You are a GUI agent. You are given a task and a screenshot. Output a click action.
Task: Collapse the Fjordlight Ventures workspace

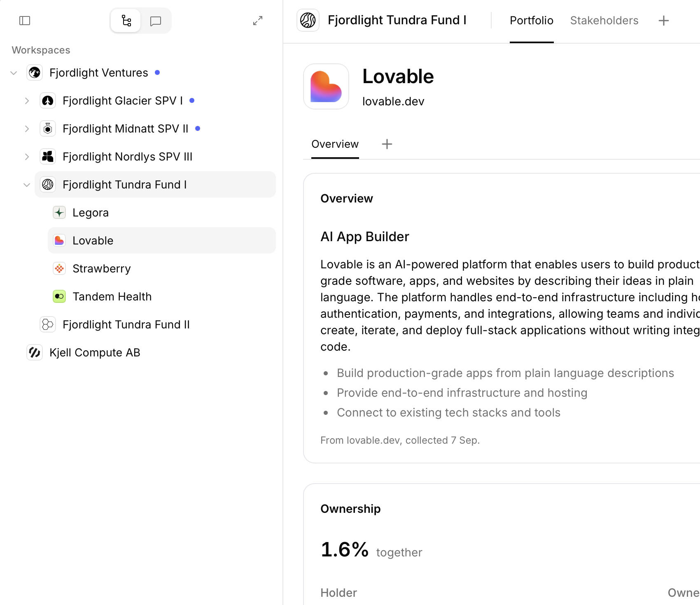(14, 73)
